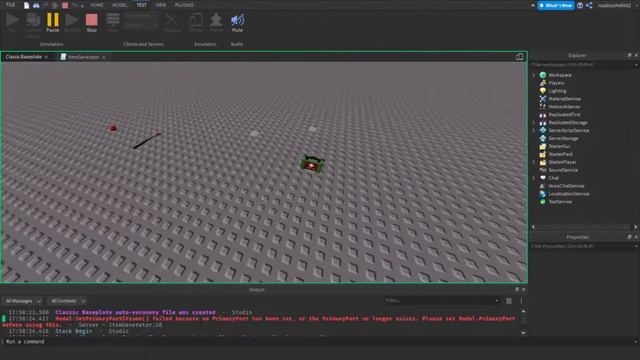Open the help icon beside What's New
The width and height of the screenshot is (640, 360).
point(580,5)
